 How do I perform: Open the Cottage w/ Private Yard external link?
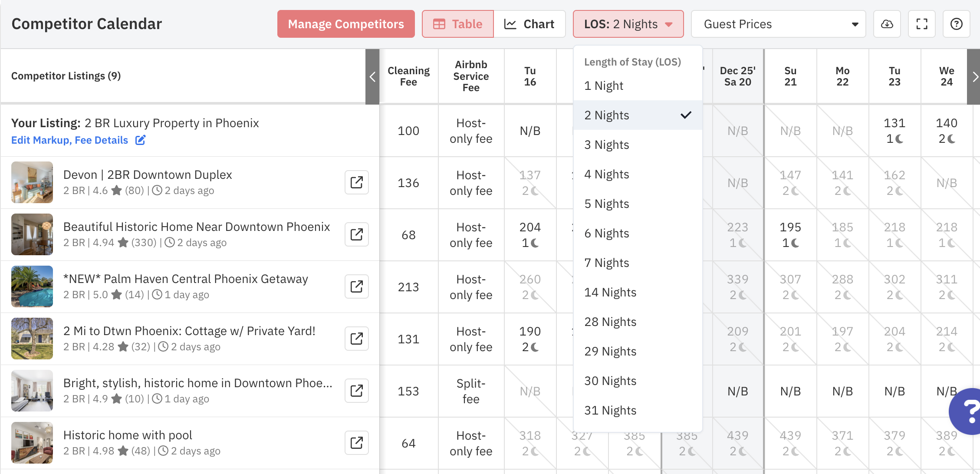(356, 339)
